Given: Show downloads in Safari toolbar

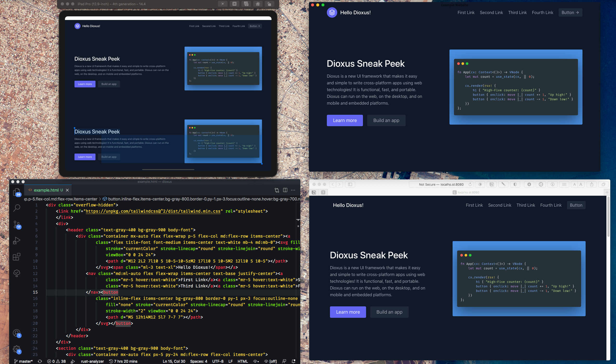Looking at the screenshot, I should click(529, 184).
